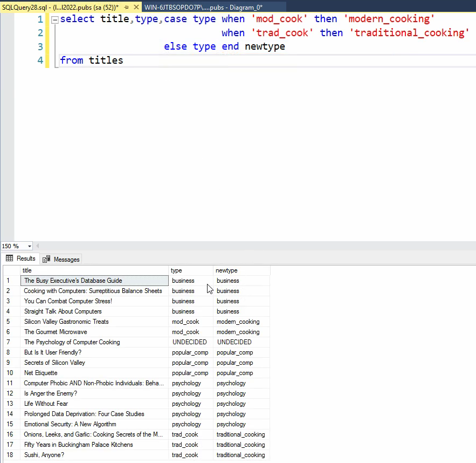Click cell 'Straight Talk About Computers'
This screenshot has width=476, height=463.
point(94,311)
